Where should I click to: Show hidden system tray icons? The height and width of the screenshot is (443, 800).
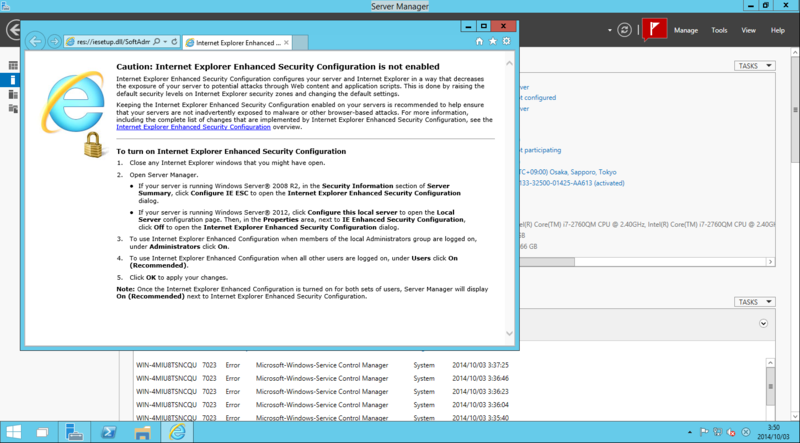point(690,433)
